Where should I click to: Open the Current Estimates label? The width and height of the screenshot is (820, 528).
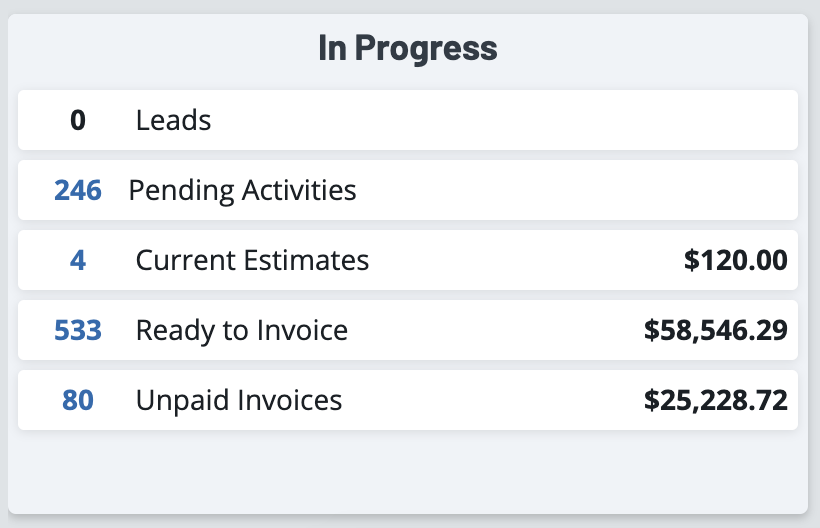tap(252, 261)
